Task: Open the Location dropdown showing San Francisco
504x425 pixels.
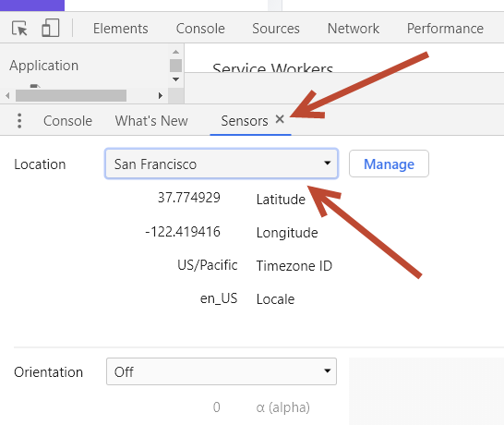Action: (222, 164)
